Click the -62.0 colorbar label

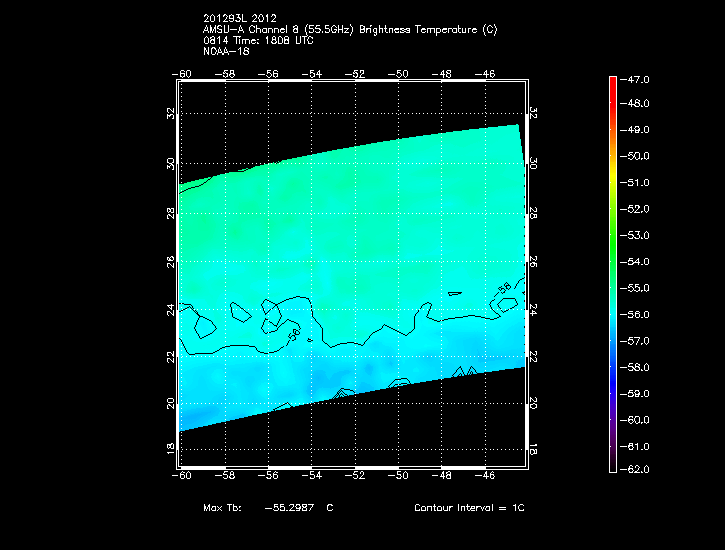click(x=638, y=472)
